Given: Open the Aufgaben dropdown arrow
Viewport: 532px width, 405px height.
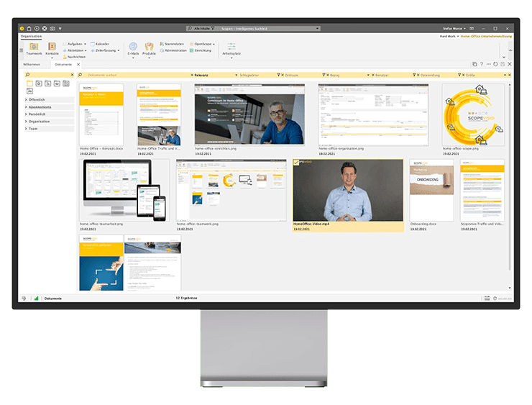Looking at the screenshot, I should tap(85, 44).
